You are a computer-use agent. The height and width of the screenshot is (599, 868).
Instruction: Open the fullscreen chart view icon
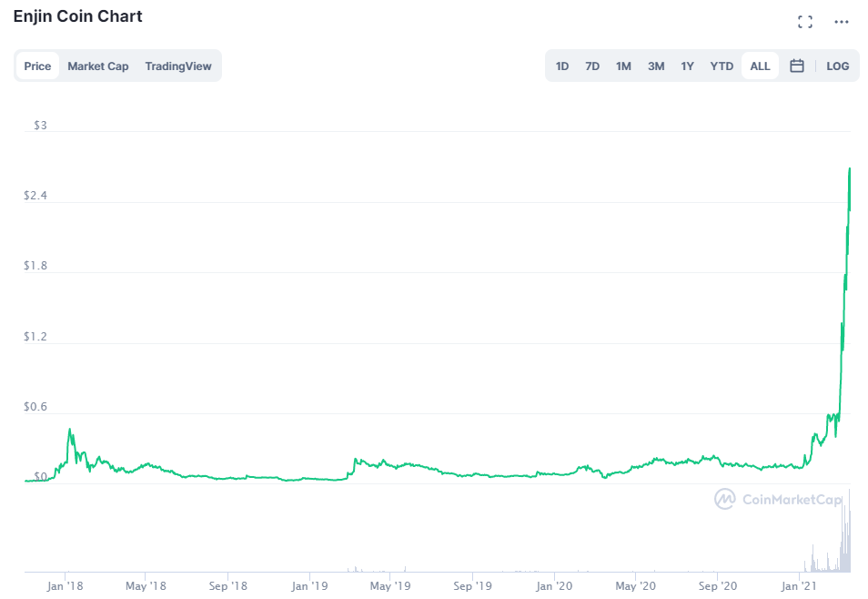coord(805,22)
